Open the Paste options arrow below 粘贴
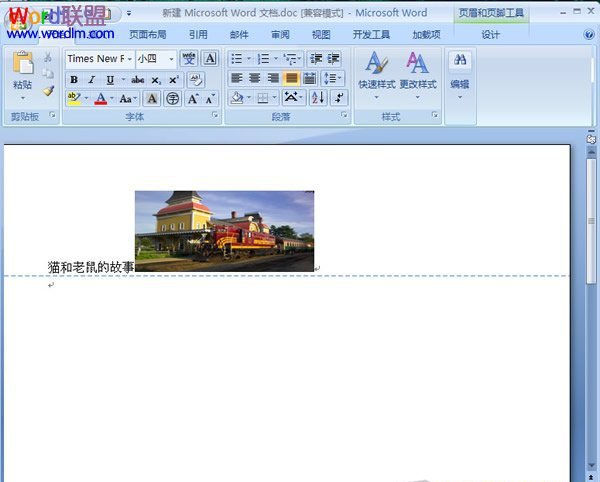Screen dimensions: 600x482 coord(23,98)
